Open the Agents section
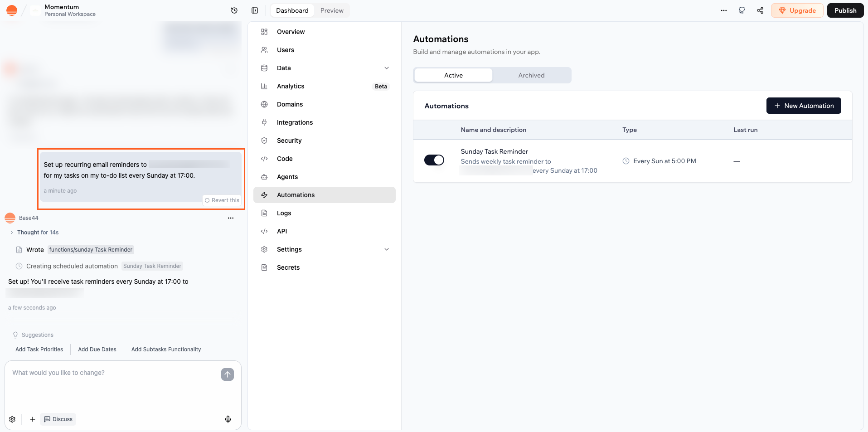 click(287, 177)
